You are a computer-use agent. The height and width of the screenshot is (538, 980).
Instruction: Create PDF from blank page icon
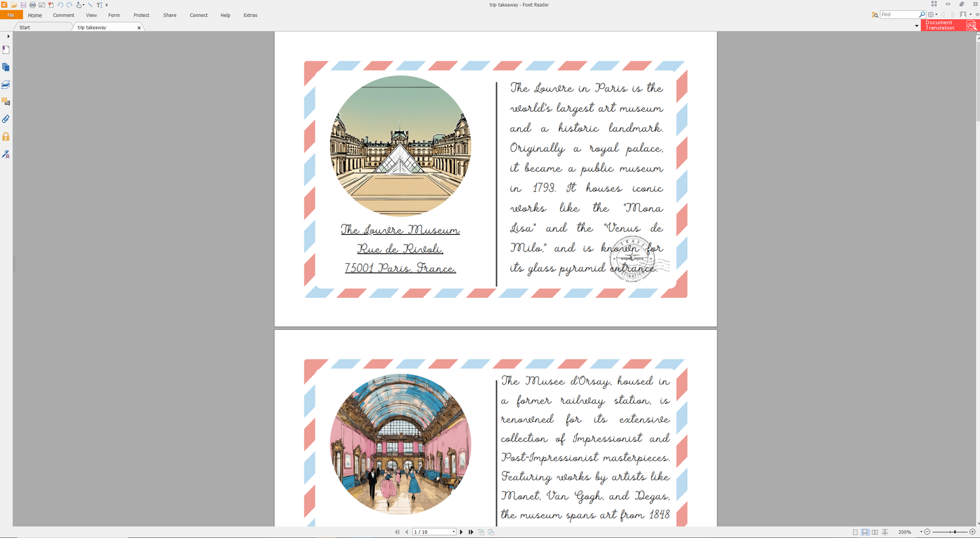pos(51,5)
